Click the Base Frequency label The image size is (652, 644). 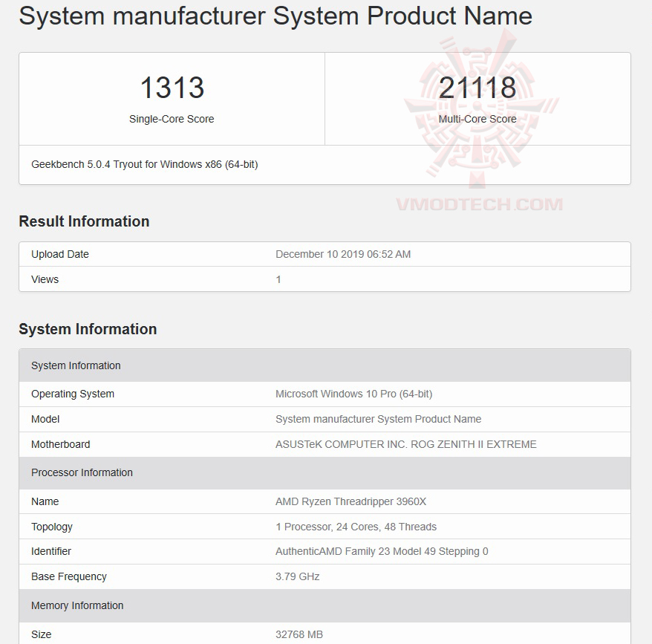pos(69,576)
